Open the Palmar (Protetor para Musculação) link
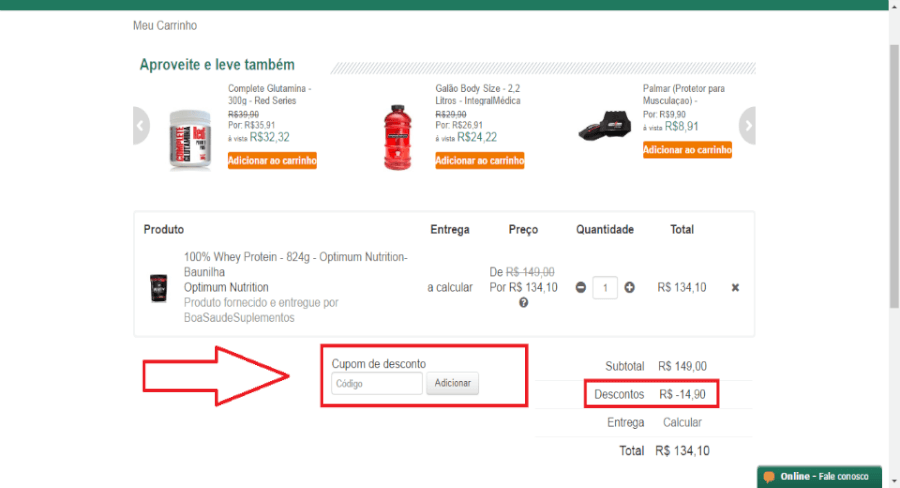 pyautogui.click(x=684, y=95)
